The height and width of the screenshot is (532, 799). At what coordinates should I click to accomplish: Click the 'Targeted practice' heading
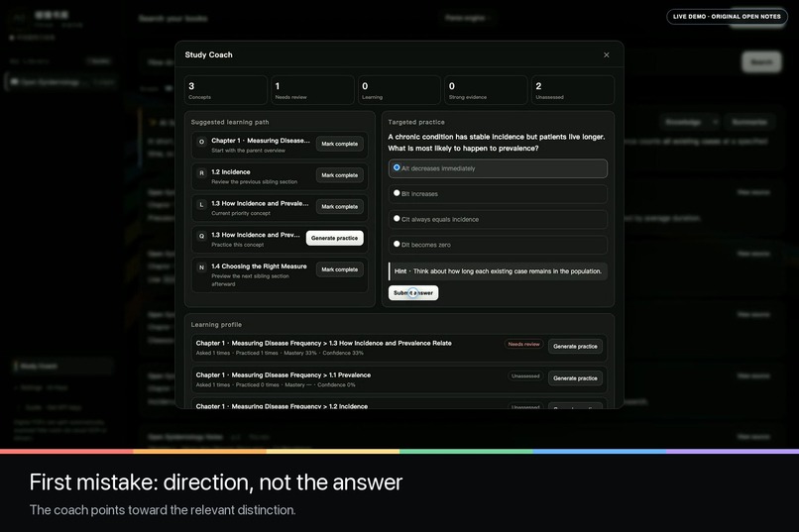pos(415,122)
